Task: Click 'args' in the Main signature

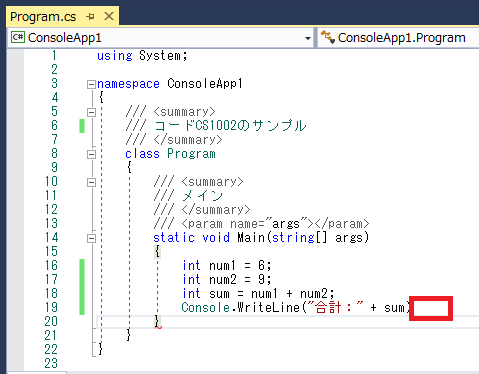Action: [x=349, y=238]
